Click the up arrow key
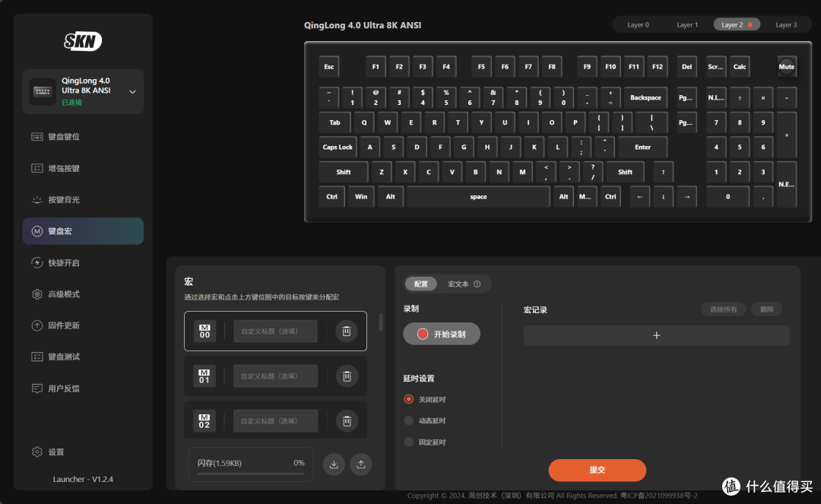The height and width of the screenshot is (504, 821). [x=663, y=172]
